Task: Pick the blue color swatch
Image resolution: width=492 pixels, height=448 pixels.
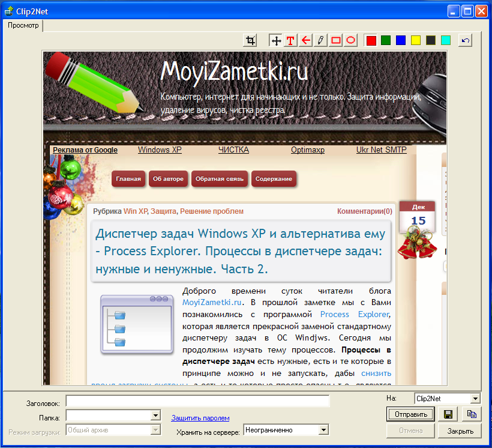Action: (x=401, y=40)
